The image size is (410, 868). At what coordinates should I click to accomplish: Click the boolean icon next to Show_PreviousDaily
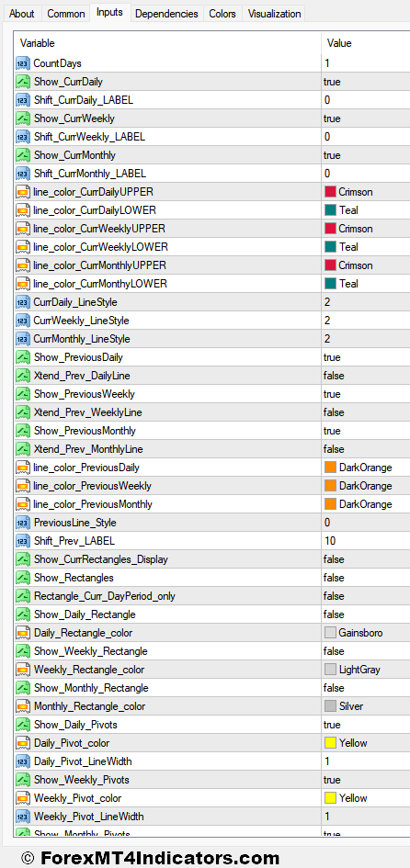click(23, 357)
